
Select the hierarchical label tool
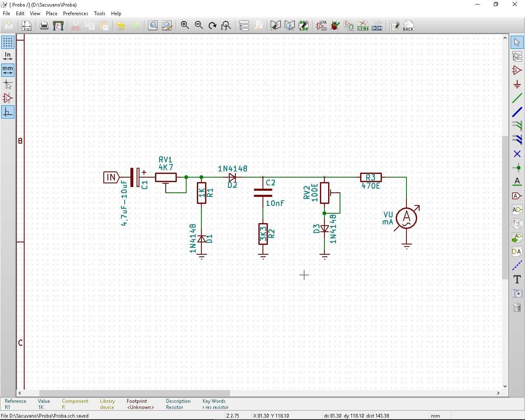[517, 210]
